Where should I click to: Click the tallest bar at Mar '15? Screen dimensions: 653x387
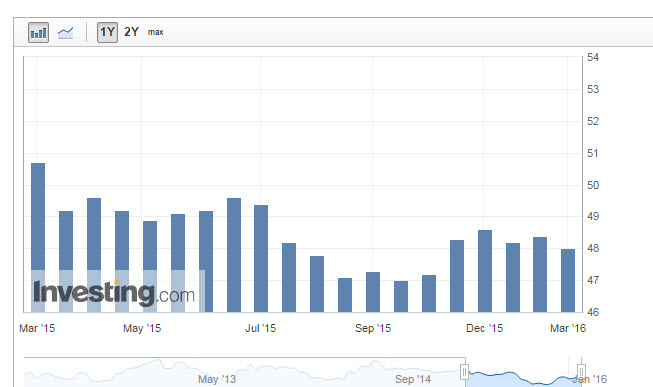pyautogui.click(x=38, y=237)
